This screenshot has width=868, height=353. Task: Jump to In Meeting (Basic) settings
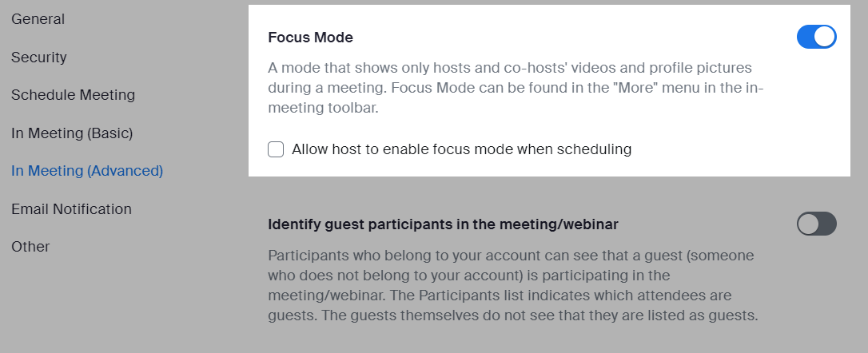coord(72,133)
